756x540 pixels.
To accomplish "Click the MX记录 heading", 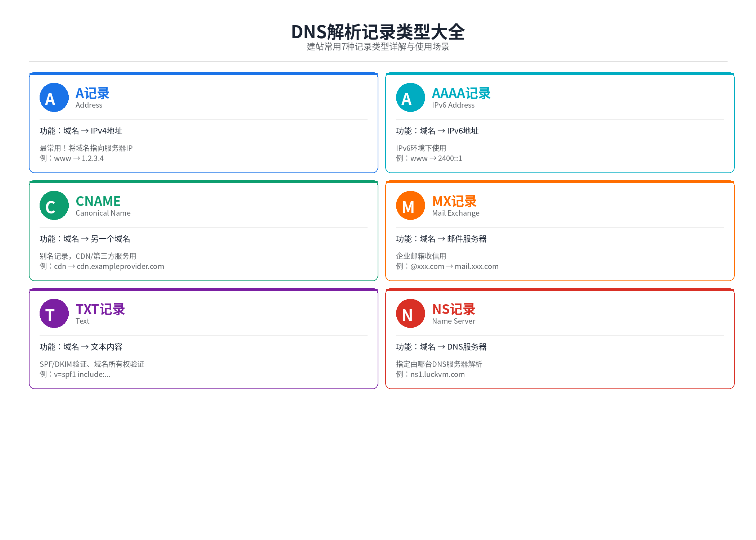I will click(x=454, y=201).
